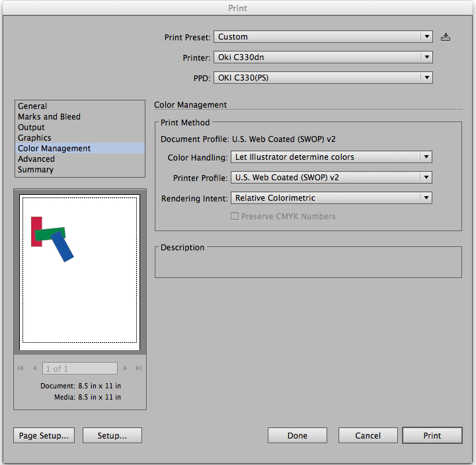Toggle Preserve CMYK Numbers checkbox

pyautogui.click(x=235, y=216)
